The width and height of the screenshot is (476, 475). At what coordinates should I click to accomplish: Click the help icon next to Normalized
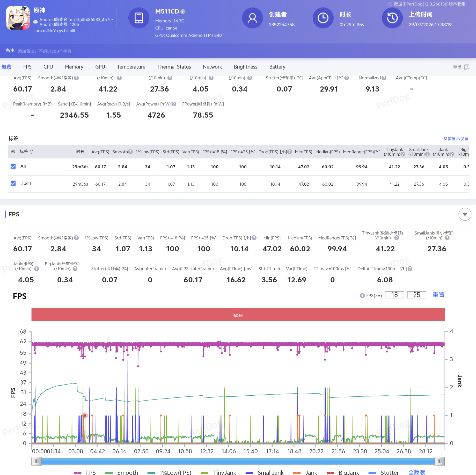pyautogui.click(x=384, y=78)
